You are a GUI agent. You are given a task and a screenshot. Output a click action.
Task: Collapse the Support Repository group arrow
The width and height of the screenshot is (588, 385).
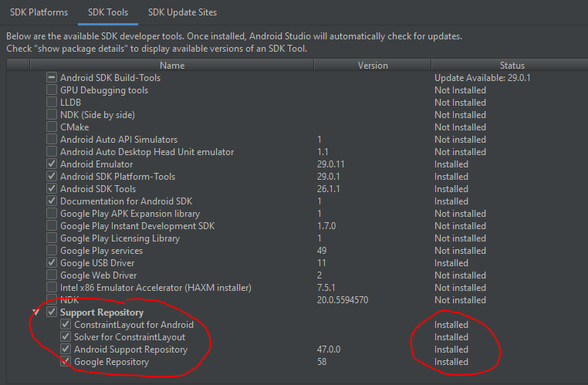click(x=36, y=312)
